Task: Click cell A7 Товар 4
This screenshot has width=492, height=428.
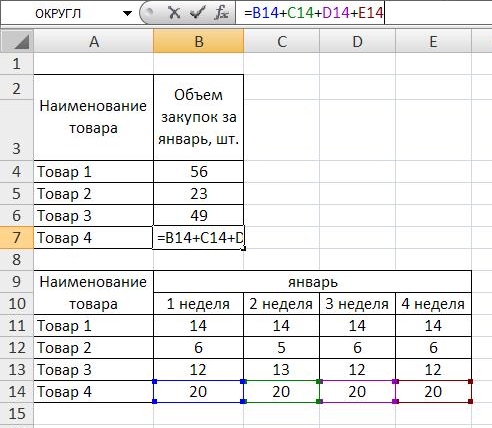Action: tap(94, 238)
